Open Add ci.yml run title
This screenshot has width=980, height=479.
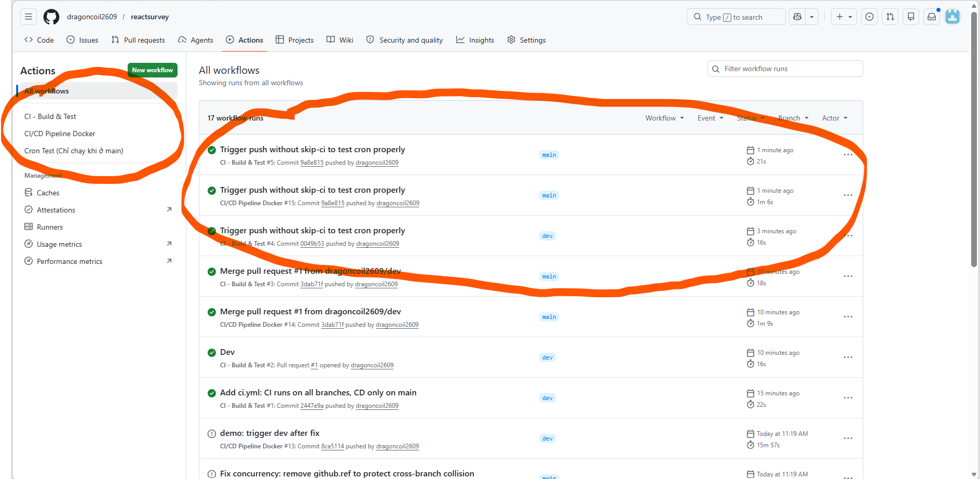tap(318, 393)
